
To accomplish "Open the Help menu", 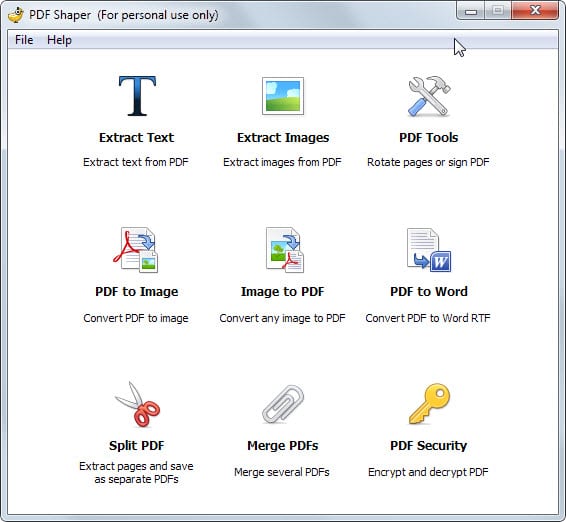I will click(x=59, y=40).
